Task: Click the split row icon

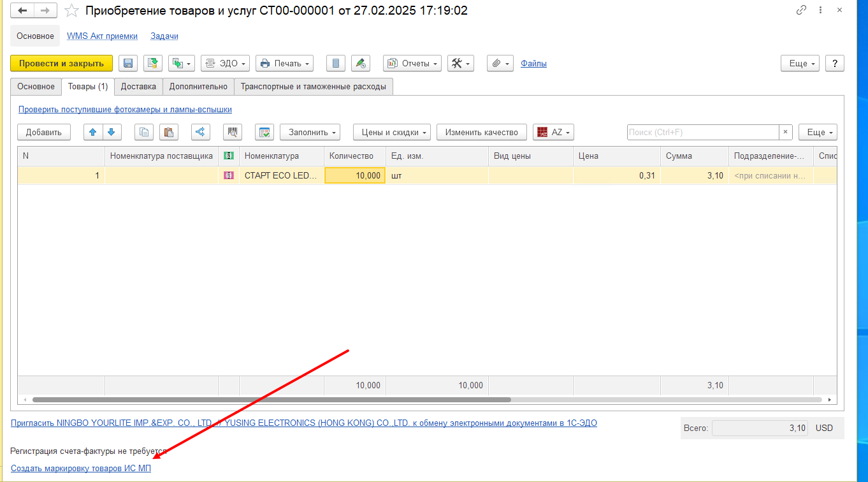Action: pos(201,132)
